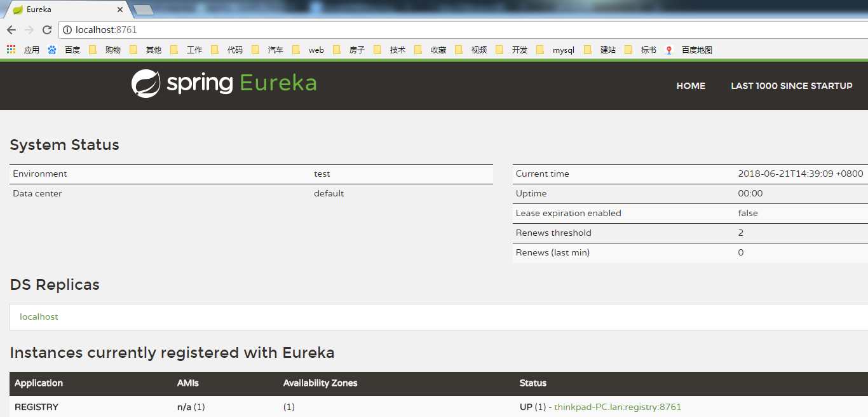
Task: Open LAST 1000 SINCE STARTUP page
Action: (x=791, y=86)
